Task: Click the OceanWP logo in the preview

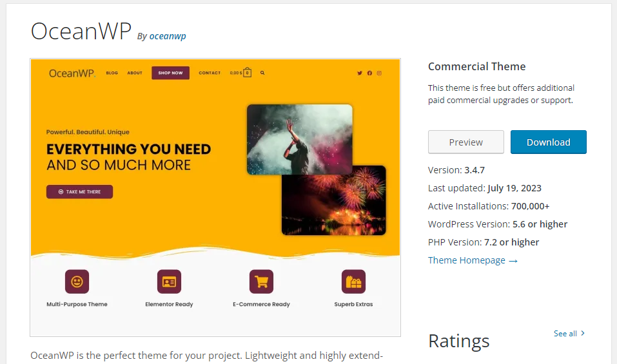Action: [x=72, y=73]
